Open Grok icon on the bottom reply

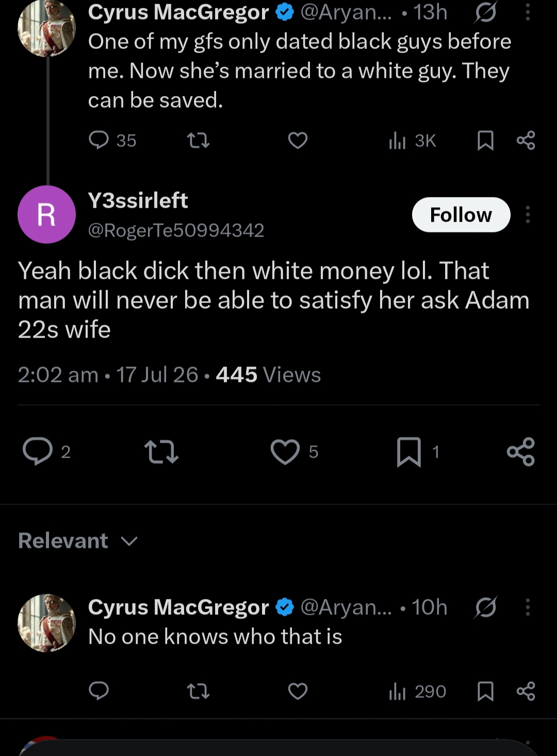point(486,607)
